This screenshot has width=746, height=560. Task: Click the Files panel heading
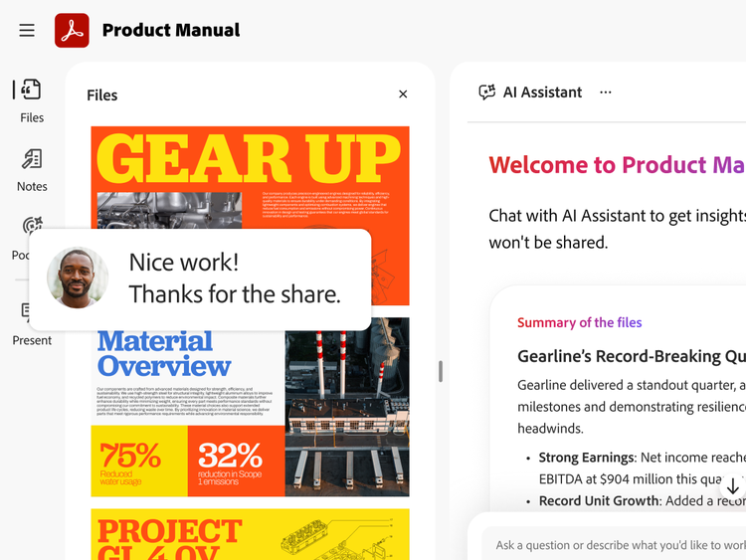pos(102,95)
